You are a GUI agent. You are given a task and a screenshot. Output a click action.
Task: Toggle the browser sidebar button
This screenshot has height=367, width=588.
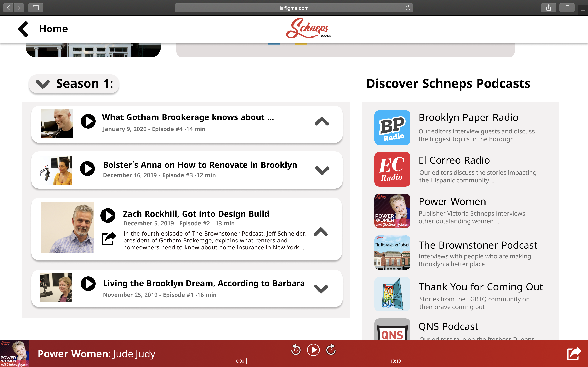(36, 8)
